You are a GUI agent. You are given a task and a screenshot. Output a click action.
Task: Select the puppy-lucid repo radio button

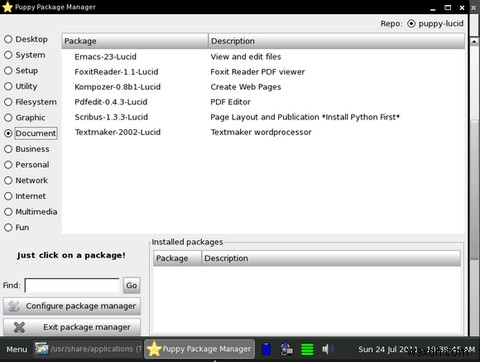411,24
